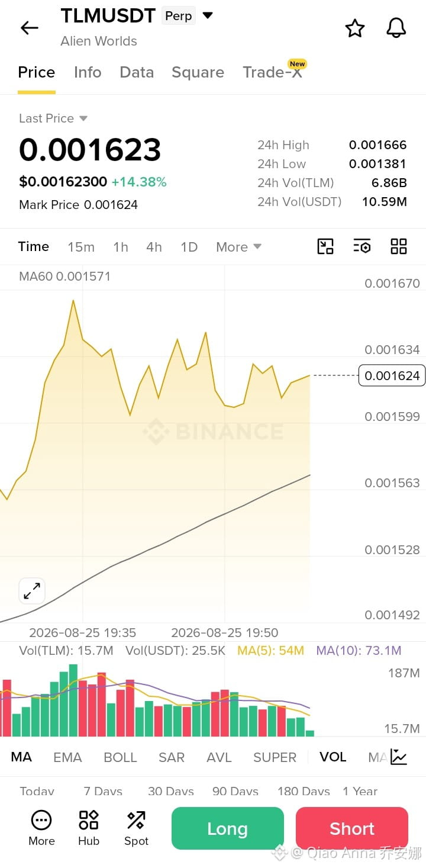The width and height of the screenshot is (426, 868).
Task: Open chart drawing tools icon
Action: coord(325,246)
